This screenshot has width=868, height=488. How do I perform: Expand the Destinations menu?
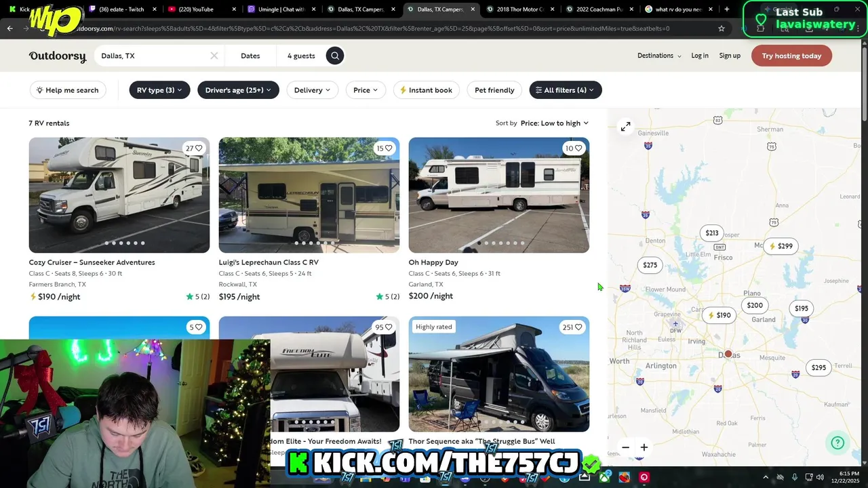(x=659, y=56)
